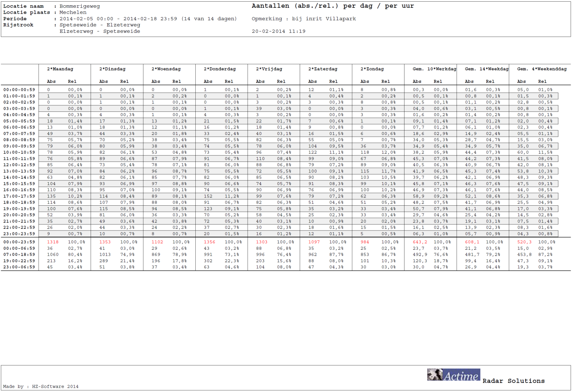Click row label '05:00-05:59'
This screenshot has height=392, width=572.
[19, 121]
